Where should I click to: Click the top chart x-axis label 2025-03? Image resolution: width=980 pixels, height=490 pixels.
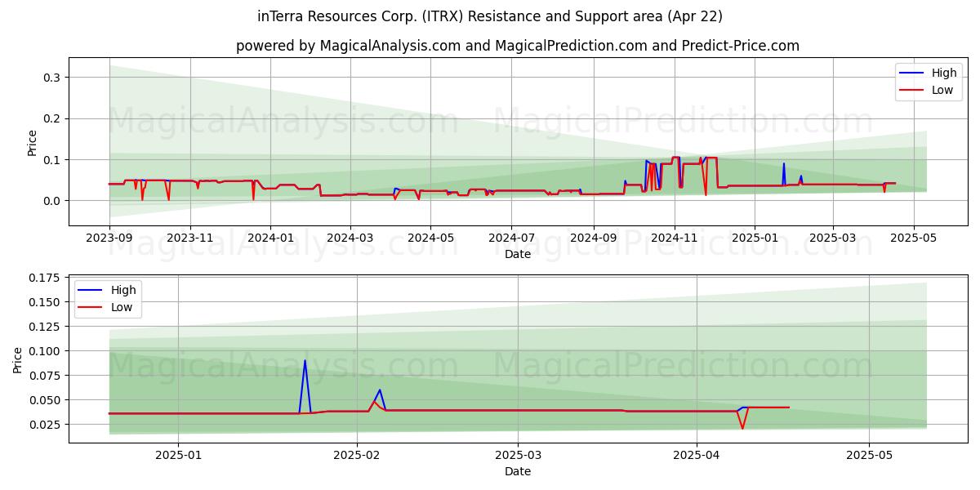point(832,237)
